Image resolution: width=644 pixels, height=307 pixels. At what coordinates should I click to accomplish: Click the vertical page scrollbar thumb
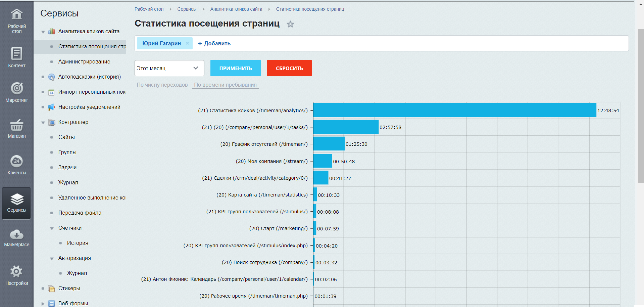pyautogui.click(x=640, y=106)
